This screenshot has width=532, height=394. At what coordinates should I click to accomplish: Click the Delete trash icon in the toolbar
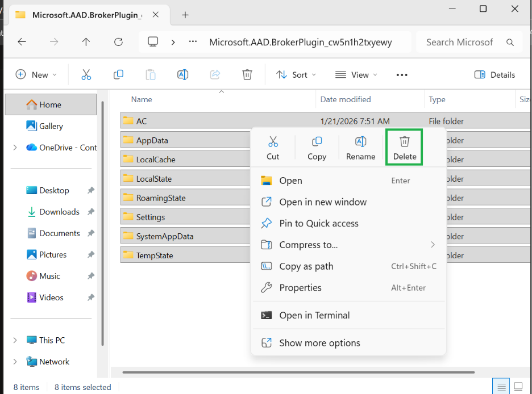(x=247, y=74)
